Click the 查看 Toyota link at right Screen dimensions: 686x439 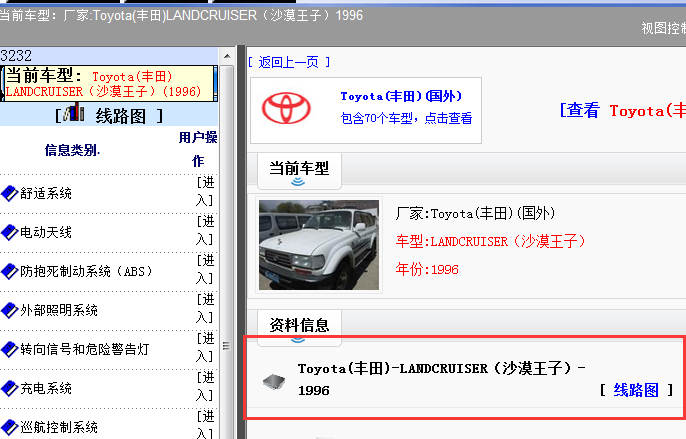point(622,110)
